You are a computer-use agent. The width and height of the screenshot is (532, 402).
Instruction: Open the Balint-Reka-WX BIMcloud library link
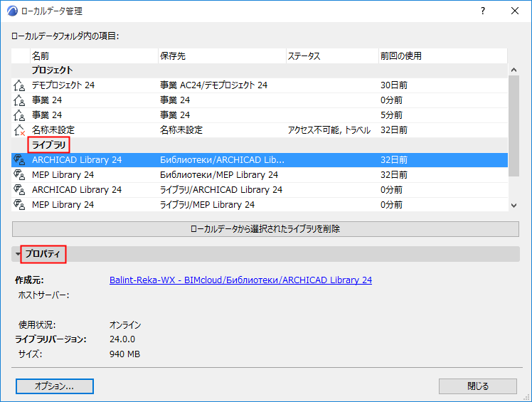tap(240, 280)
